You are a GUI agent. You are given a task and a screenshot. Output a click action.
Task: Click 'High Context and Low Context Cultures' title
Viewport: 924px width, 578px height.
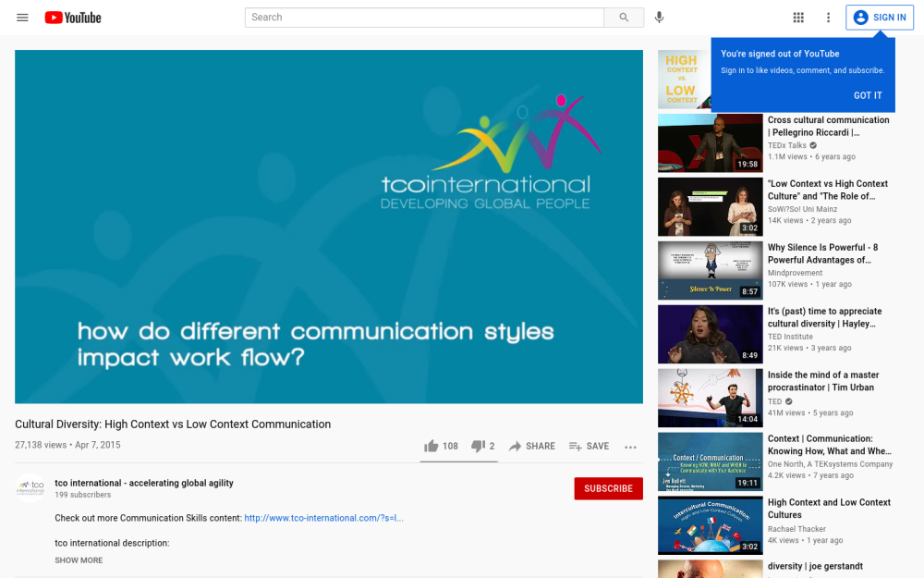tap(829, 509)
